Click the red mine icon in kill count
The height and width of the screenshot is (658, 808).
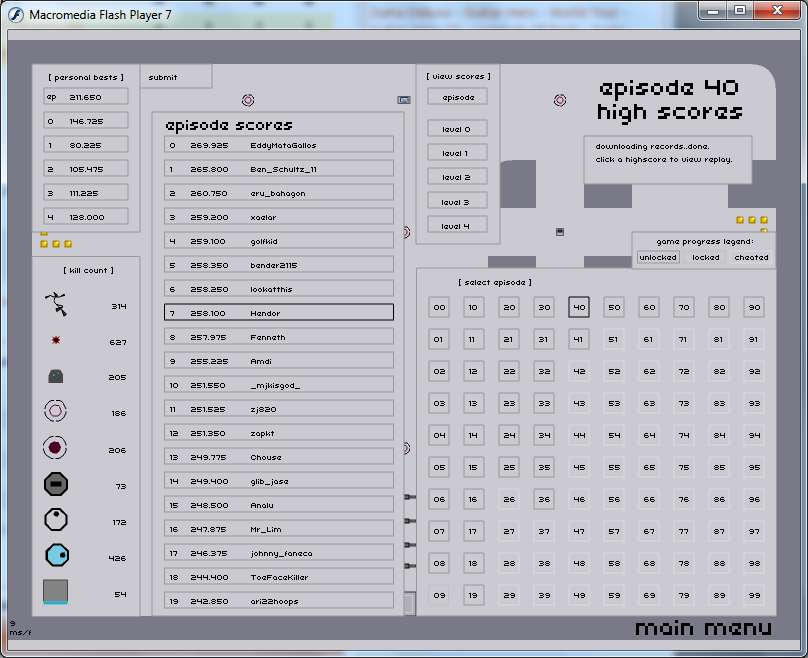point(55,341)
